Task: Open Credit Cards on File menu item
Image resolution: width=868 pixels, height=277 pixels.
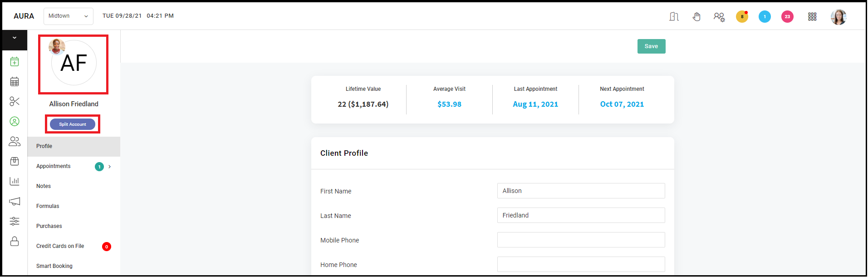Action: (60, 246)
